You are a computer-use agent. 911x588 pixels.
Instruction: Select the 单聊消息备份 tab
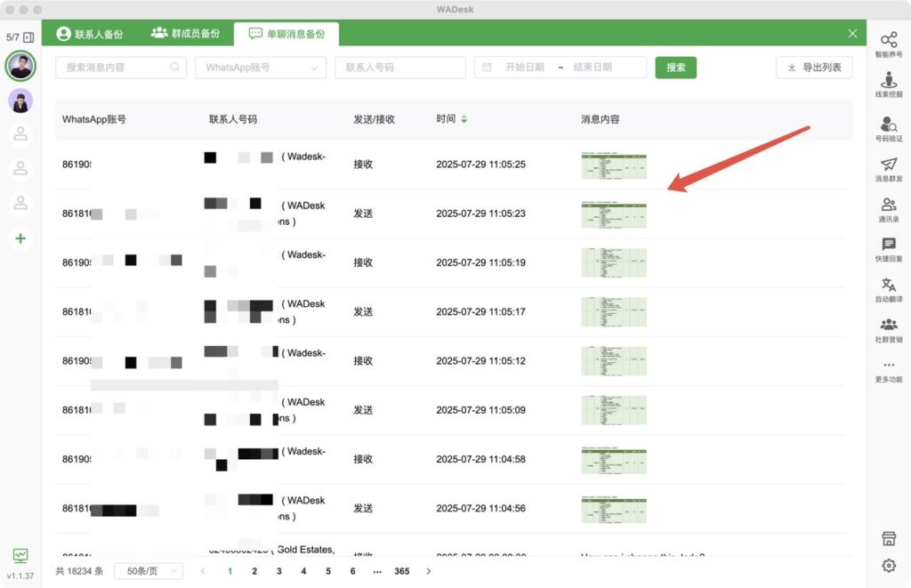[286, 34]
